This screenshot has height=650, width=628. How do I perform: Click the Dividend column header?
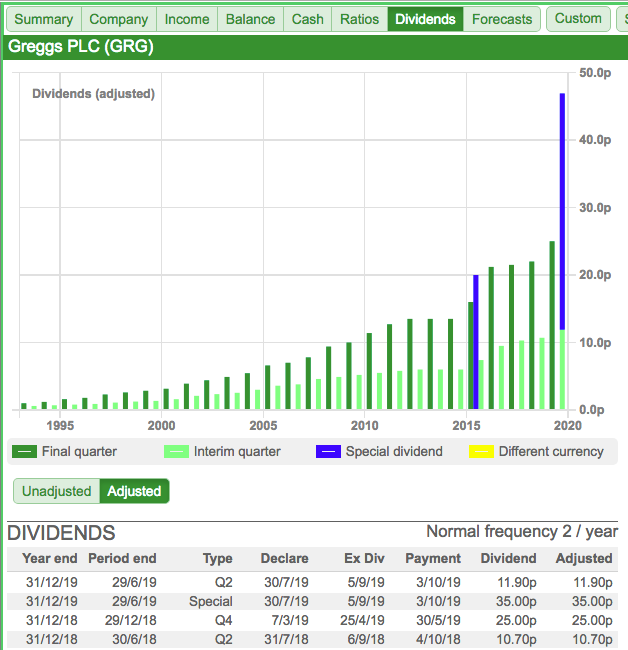click(508, 558)
